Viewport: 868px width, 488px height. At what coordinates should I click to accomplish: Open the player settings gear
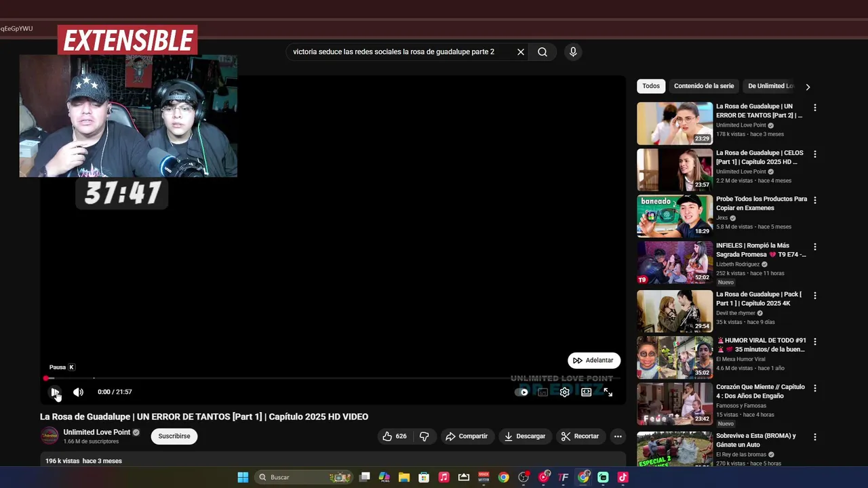tap(564, 392)
